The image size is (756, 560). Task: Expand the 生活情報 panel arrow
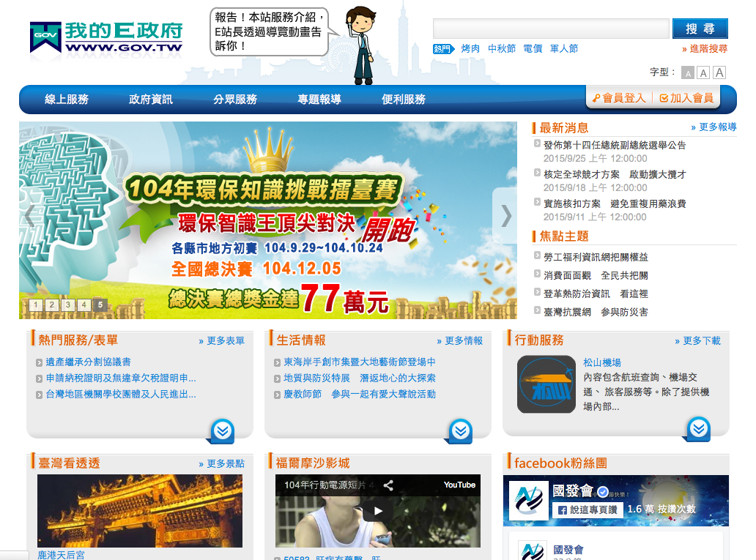pos(461,430)
